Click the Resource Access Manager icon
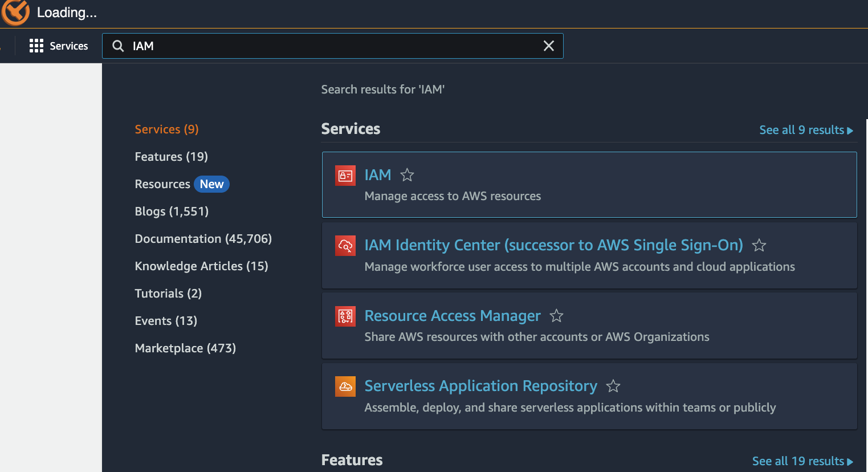The image size is (868, 472). 345,316
